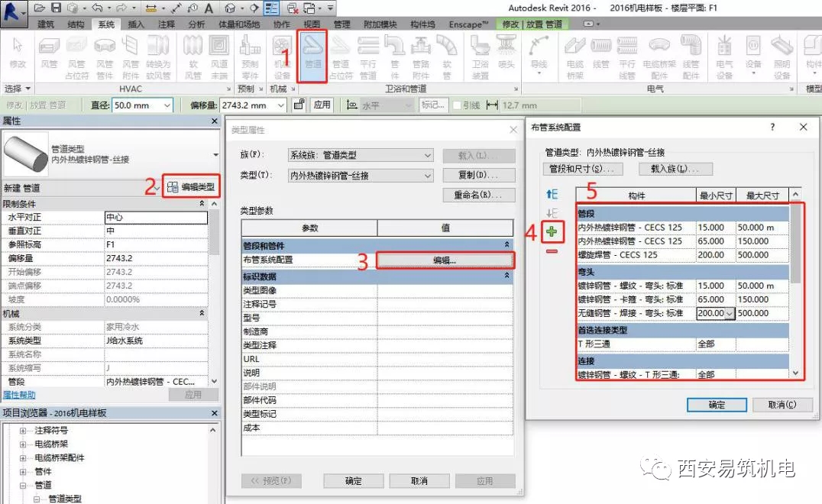This screenshot has height=504, width=822.
Task: Click the routing preferences table scrollbar
Action: (x=796, y=283)
